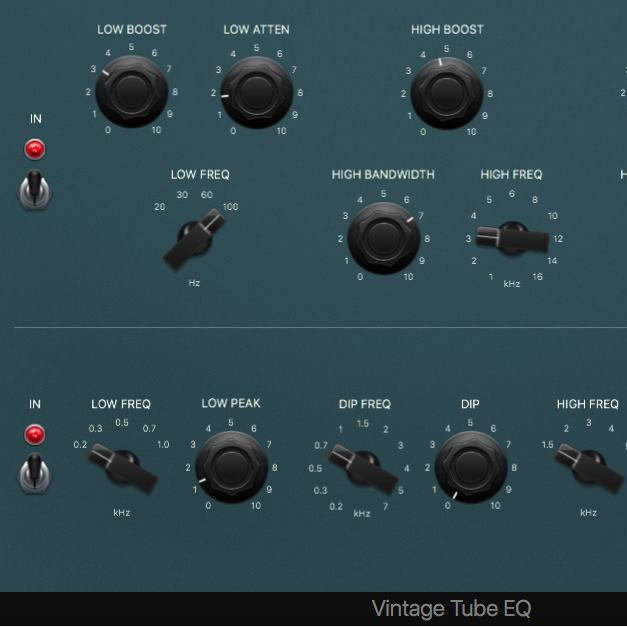The width and height of the screenshot is (627, 627).
Task: Select 0 on the Low Atten scale
Action: coord(233,131)
